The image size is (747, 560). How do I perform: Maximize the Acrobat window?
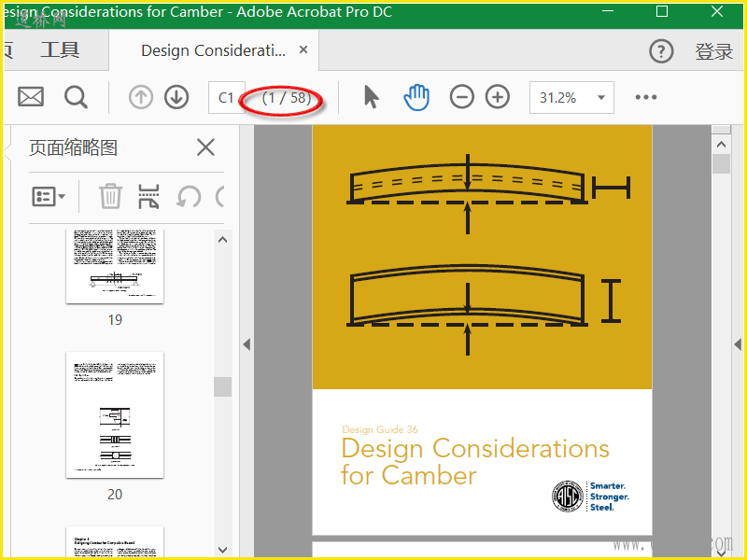[x=662, y=11]
